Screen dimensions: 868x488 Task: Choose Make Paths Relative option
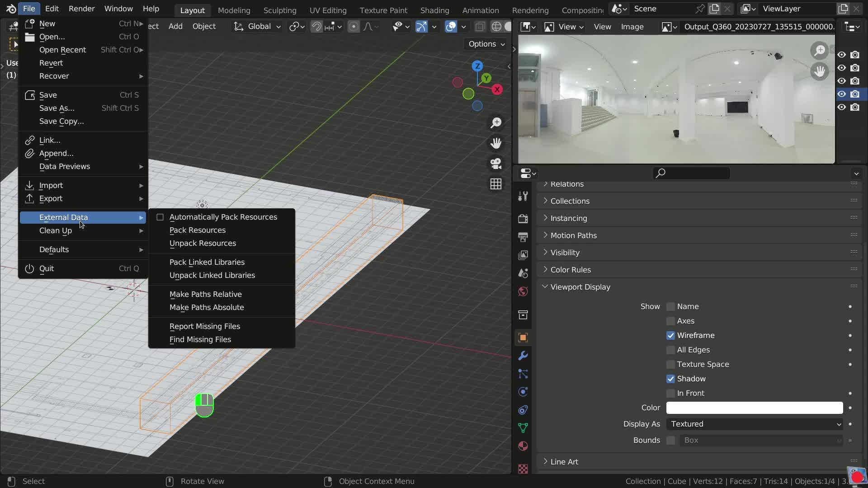pos(205,294)
